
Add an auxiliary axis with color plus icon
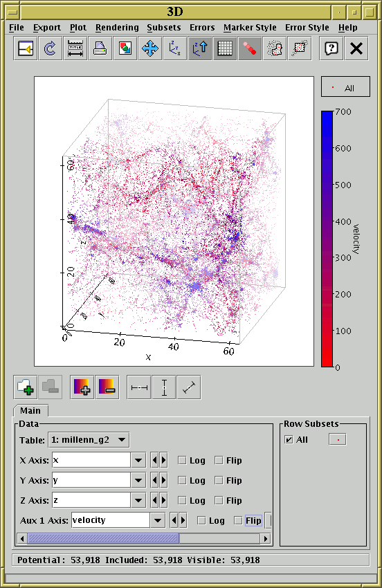click(x=82, y=387)
